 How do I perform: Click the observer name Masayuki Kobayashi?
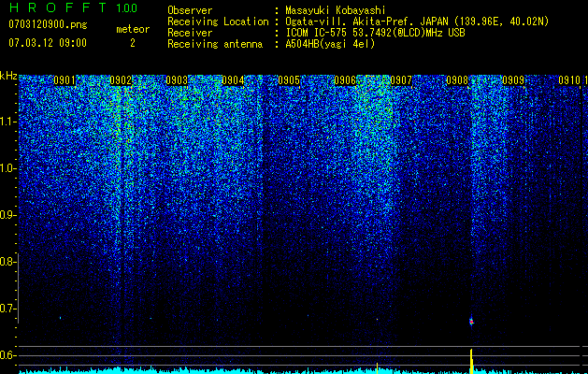click(x=336, y=10)
